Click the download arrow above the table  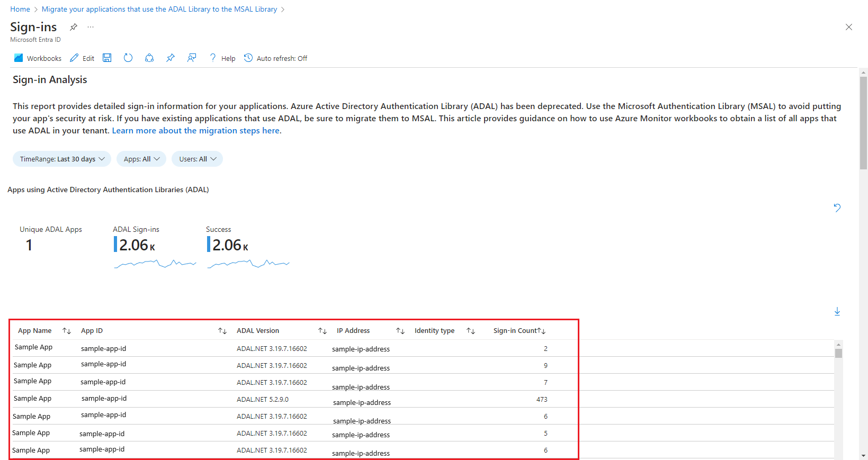click(x=837, y=311)
